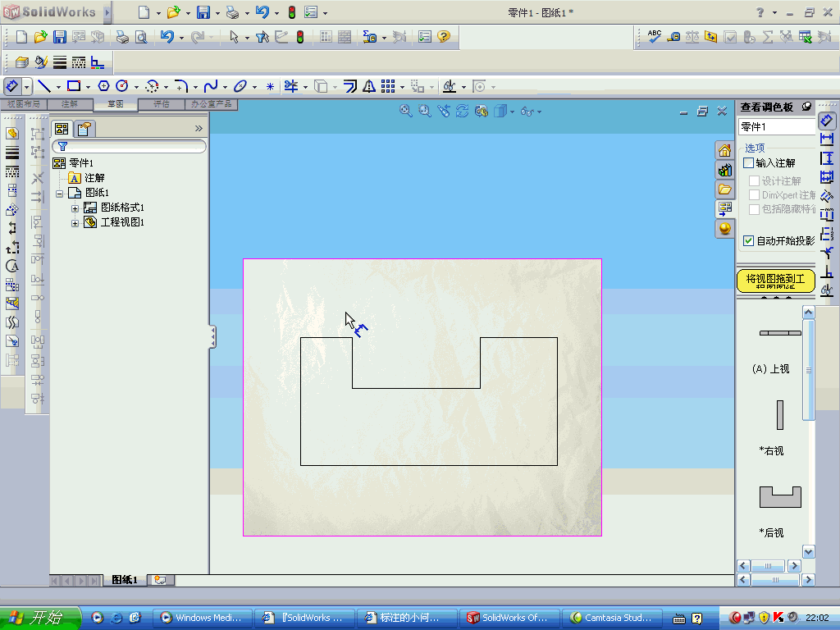Open the Design Library icon
The width and height of the screenshot is (840, 630).
(725, 171)
